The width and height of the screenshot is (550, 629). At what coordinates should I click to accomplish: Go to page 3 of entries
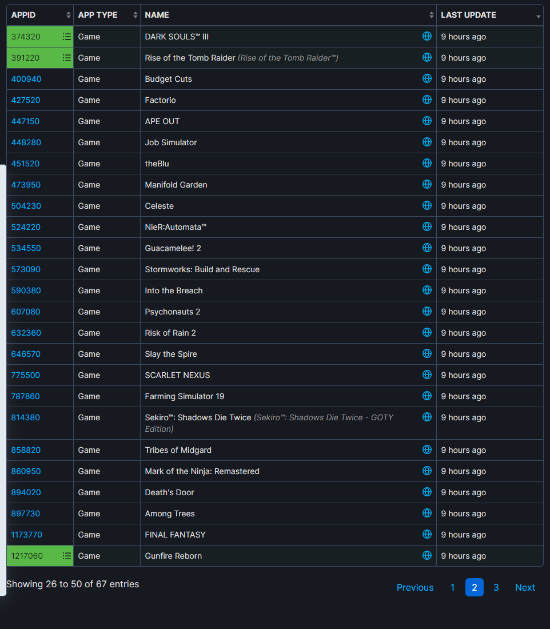click(496, 587)
